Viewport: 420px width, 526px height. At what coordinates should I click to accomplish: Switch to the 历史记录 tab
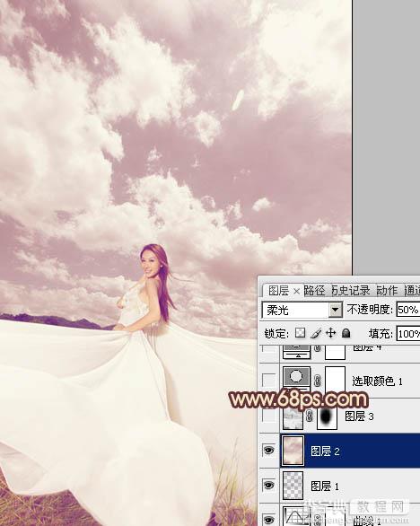click(351, 291)
